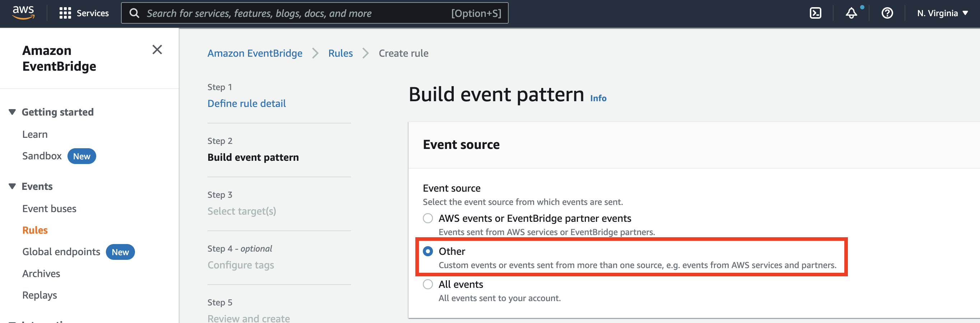980x323 pixels.
Task: Open Replays in the sidebar
Action: (x=39, y=295)
